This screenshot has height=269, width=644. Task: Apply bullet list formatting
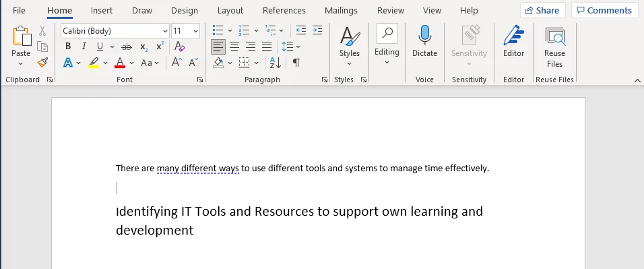(x=218, y=30)
